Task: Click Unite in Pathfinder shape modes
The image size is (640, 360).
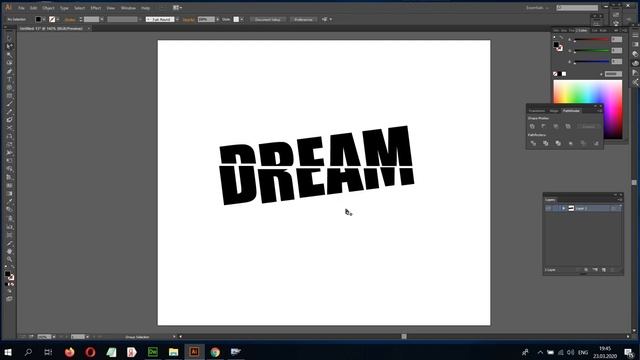Action: pyautogui.click(x=532, y=127)
